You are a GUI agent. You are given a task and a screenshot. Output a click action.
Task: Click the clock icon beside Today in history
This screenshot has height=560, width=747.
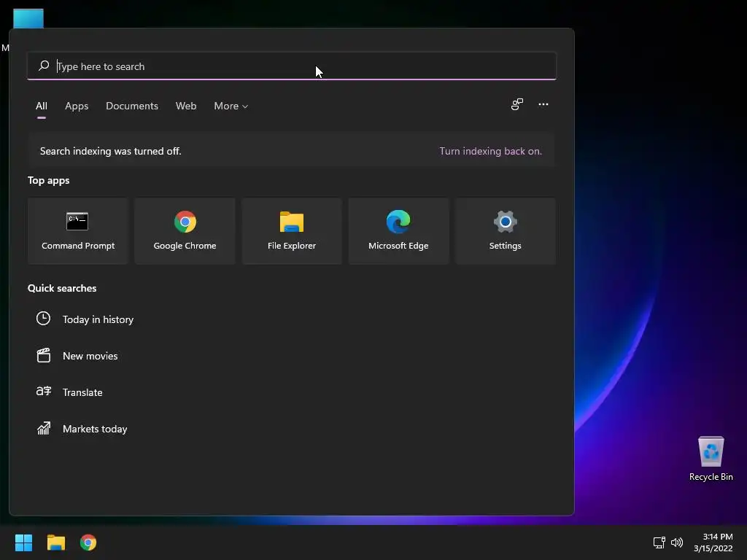43,319
